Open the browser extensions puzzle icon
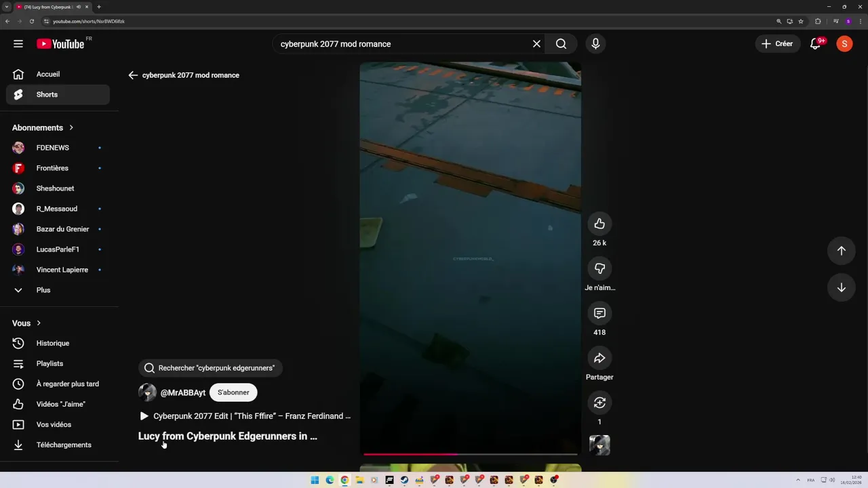Viewport: 868px width, 488px height. [x=818, y=21]
